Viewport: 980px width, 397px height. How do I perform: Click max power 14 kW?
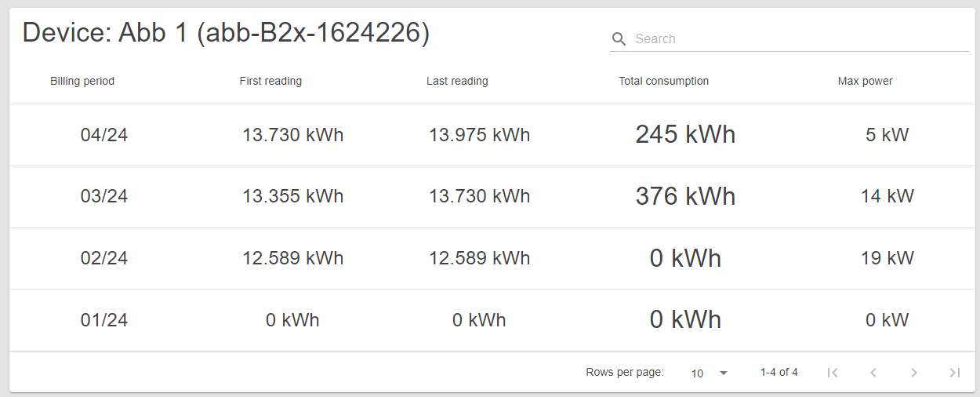[x=887, y=196]
